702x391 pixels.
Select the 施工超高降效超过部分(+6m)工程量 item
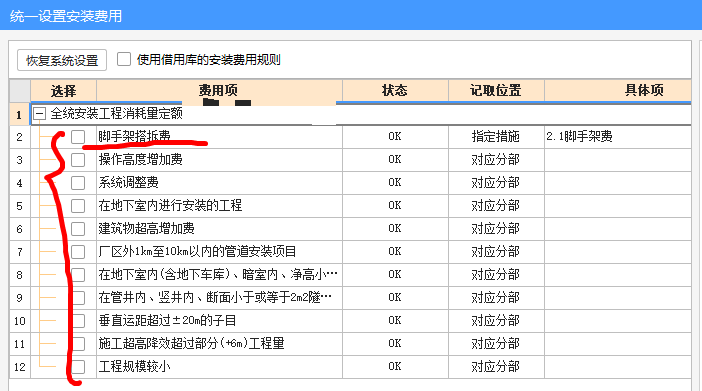(191, 344)
